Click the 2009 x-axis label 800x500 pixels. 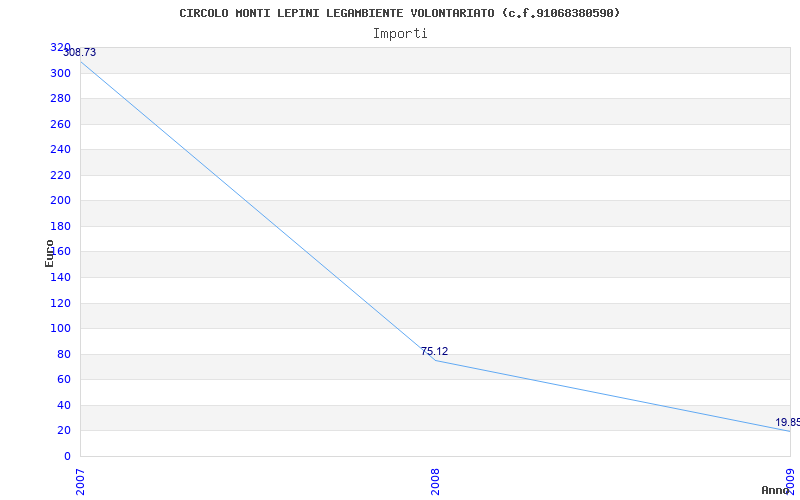[790, 482]
